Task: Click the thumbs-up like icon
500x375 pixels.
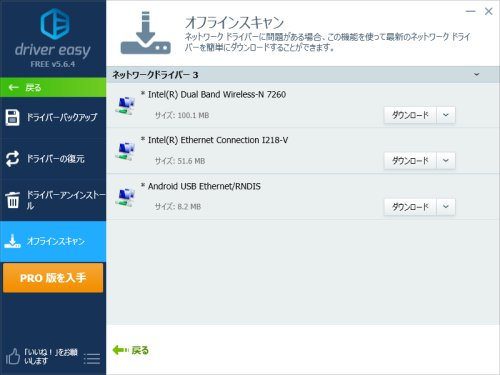Action: tap(13, 356)
